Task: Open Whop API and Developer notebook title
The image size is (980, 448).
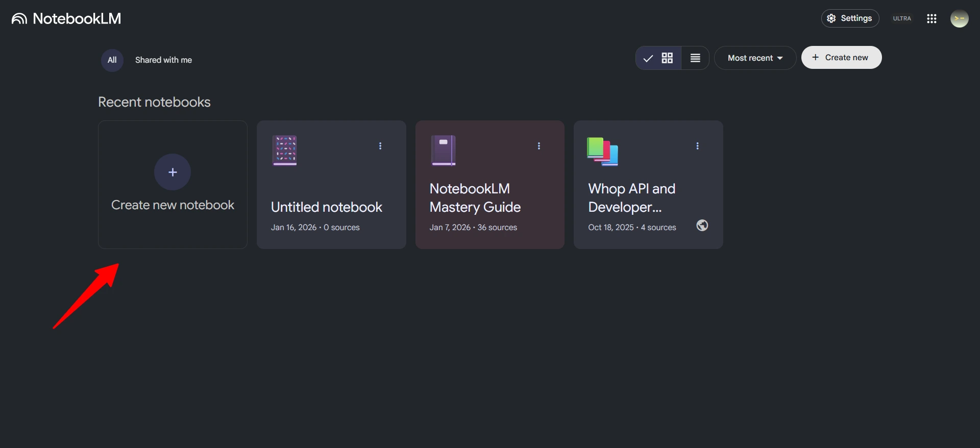Action: pyautogui.click(x=632, y=198)
